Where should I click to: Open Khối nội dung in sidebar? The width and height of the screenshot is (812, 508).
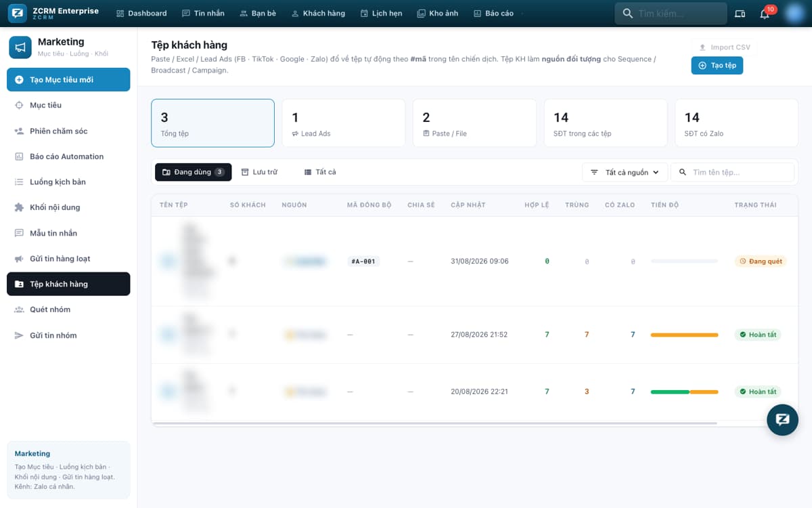[x=68, y=207]
